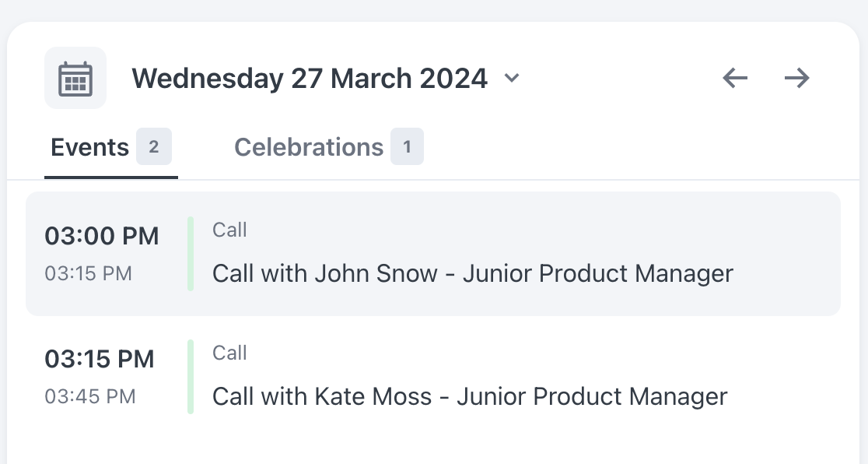Select the highlighted John Snow event card
868x464 pixels.
pyautogui.click(x=433, y=254)
